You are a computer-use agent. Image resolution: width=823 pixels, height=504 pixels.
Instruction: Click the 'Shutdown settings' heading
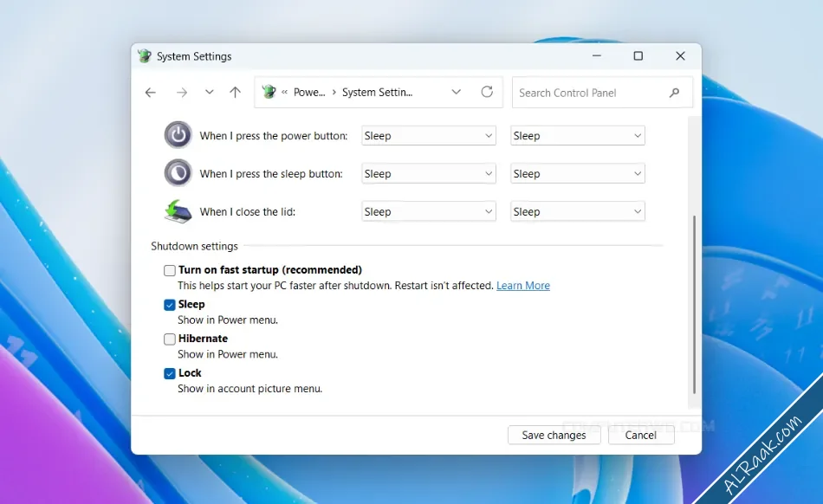point(194,246)
